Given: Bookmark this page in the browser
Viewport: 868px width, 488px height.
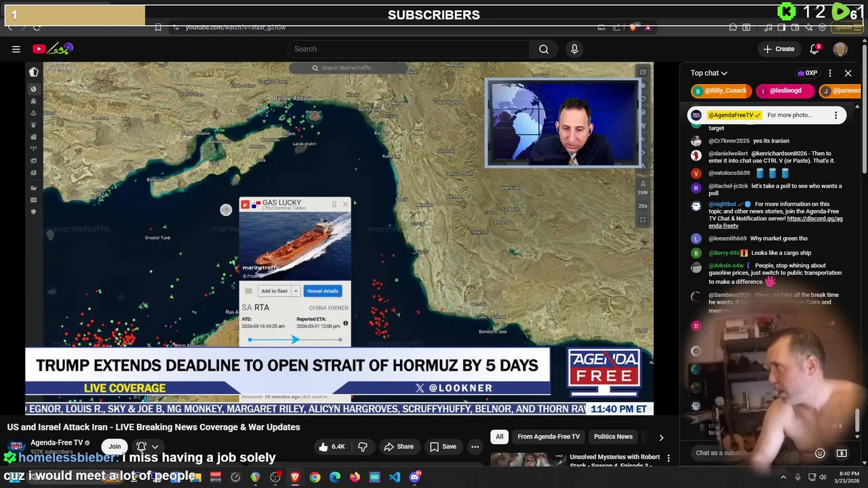Looking at the screenshot, I should [158, 27].
